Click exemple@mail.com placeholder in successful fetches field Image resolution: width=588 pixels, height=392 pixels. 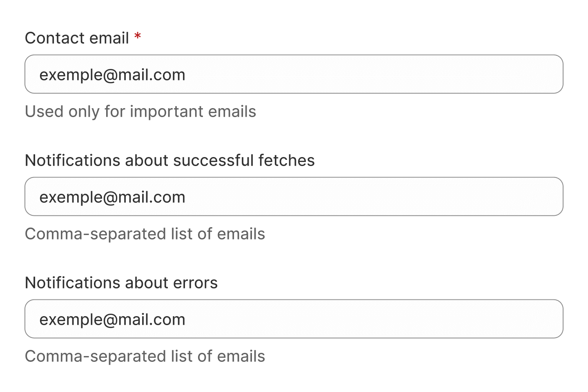[x=112, y=197]
